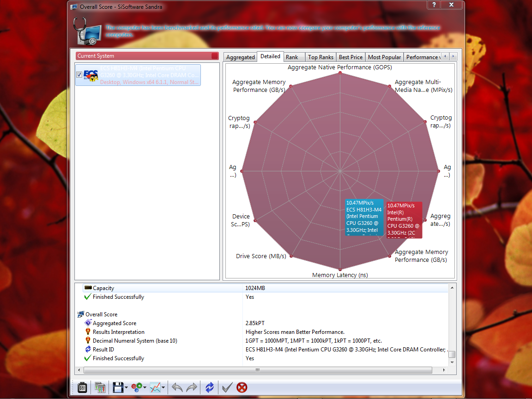Switch to the Top Ranks tab
This screenshot has height=399, width=532.
(x=320, y=57)
